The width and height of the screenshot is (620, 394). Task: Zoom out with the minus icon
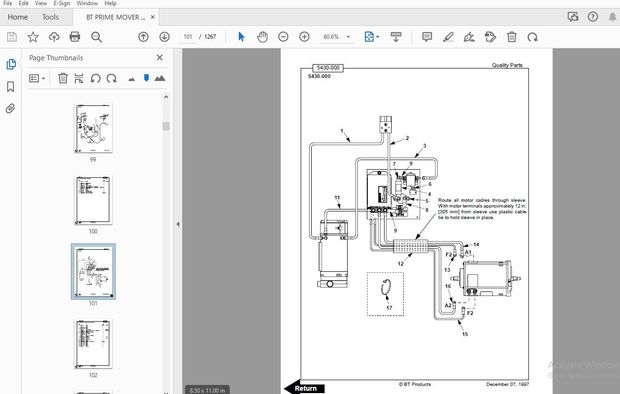(283, 37)
